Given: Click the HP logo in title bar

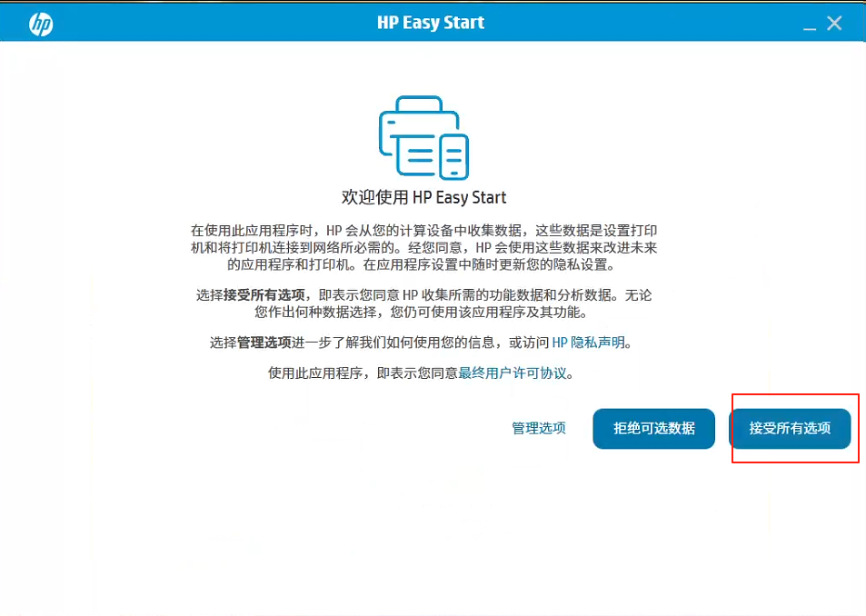Looking at the screenshot, I should 41,24.
